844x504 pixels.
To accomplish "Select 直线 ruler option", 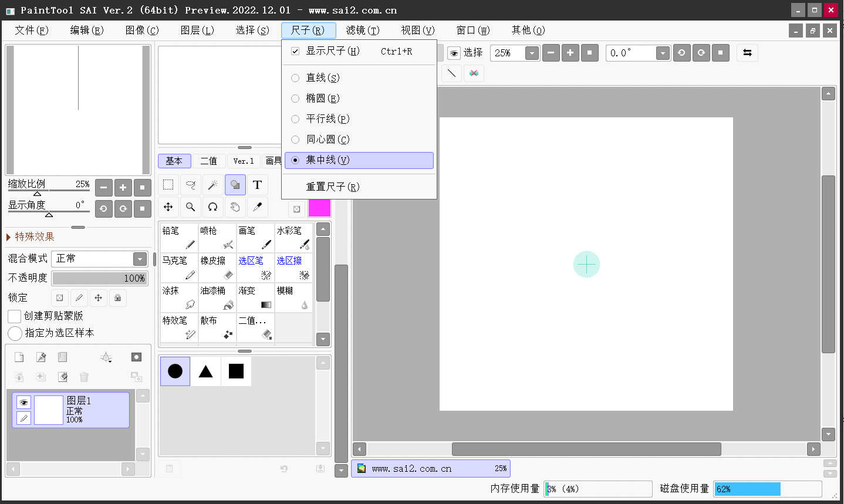I will point(359,78).
